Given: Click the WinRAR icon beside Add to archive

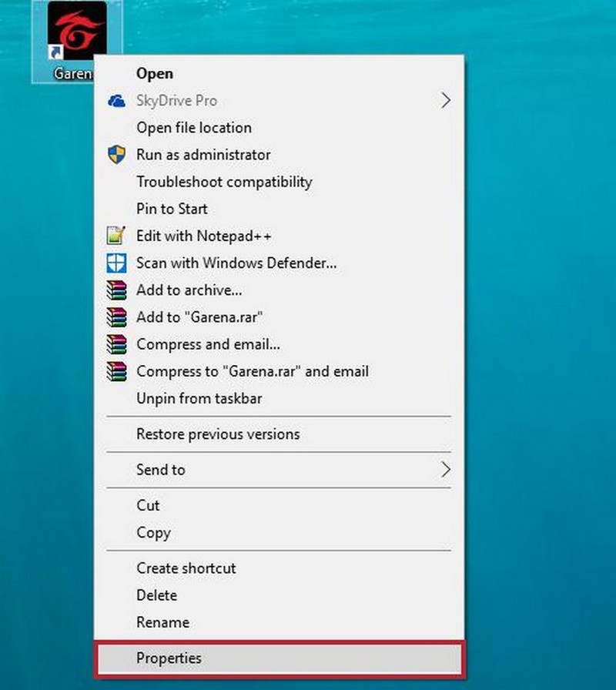Looking at the screenshot, I should 116,290.
